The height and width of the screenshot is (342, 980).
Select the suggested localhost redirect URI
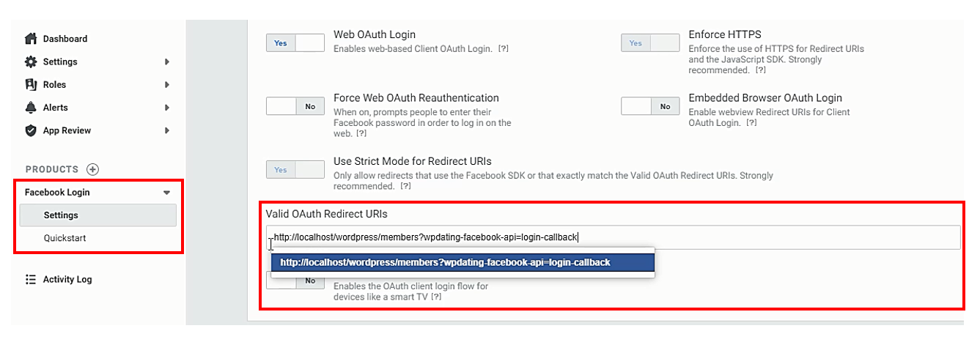463,262
